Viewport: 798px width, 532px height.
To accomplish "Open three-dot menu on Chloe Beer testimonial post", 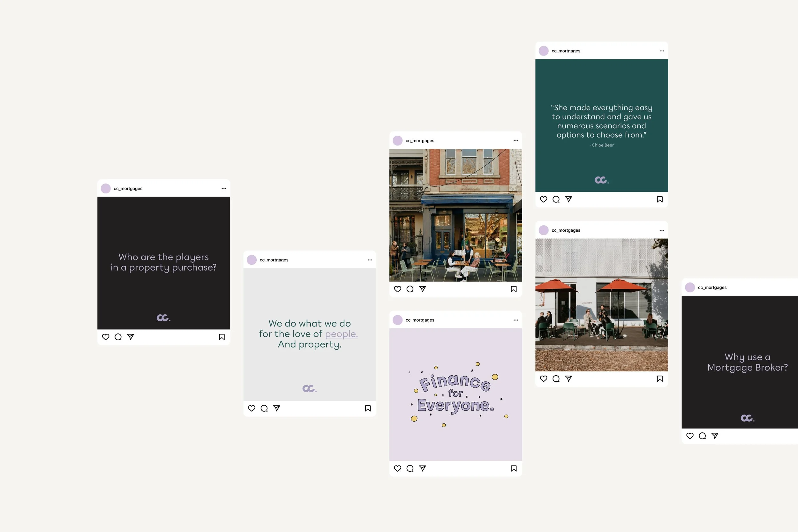I will (x=662, y=51).
